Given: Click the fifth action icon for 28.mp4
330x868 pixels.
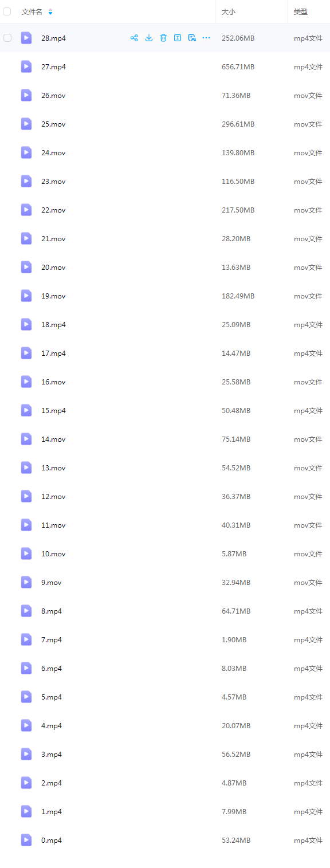Looking at the screenshot, I should tap(192, 38).
